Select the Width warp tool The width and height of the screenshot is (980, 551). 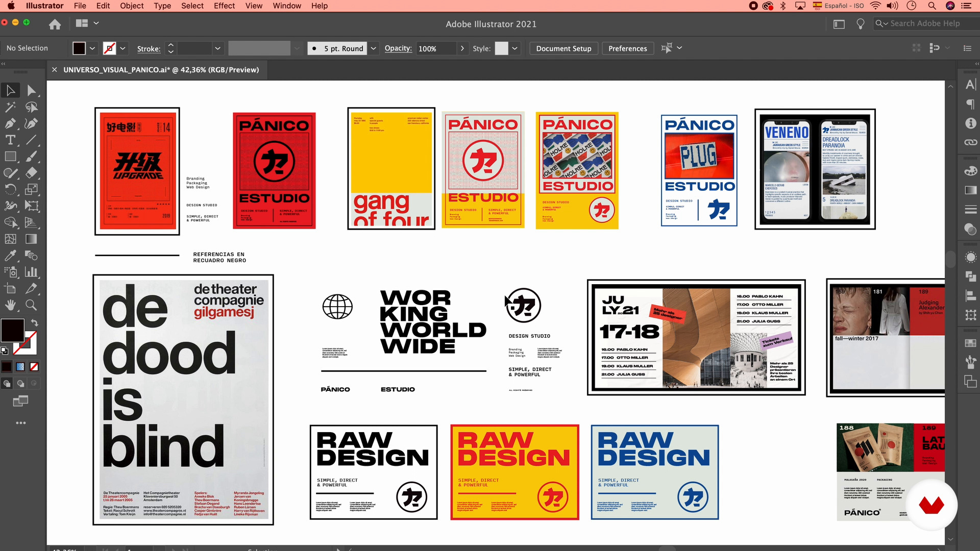coord(10,206)
